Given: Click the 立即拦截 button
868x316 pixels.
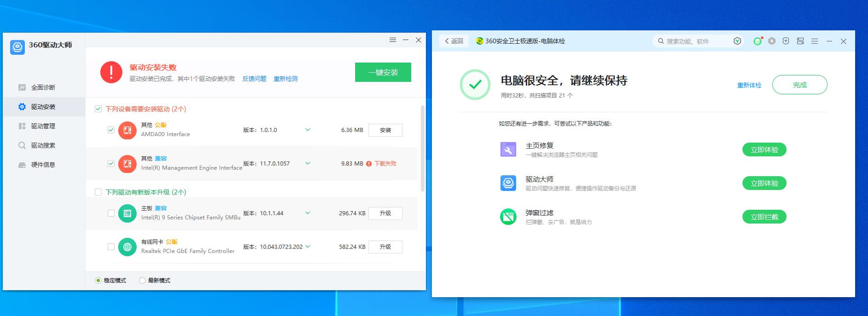Looking at the screenshot, I should [765, 217].
